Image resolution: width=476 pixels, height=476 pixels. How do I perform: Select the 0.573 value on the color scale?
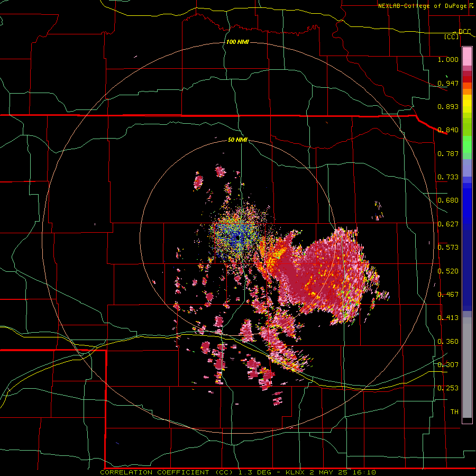[x=448, y=248]
